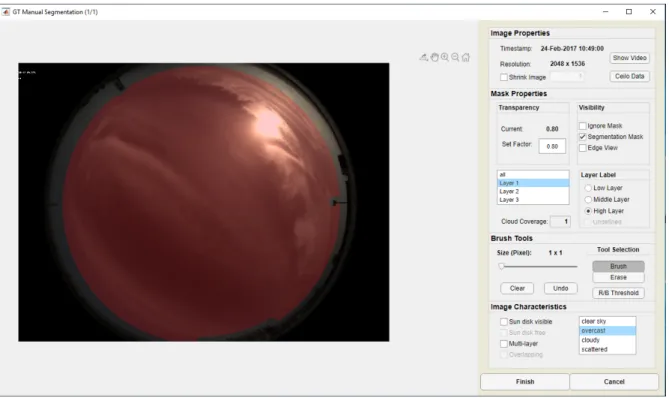Screen dimensions: 669x398
Task: Enable the Edge View checkbox
Action: click(x=583, y=148)
